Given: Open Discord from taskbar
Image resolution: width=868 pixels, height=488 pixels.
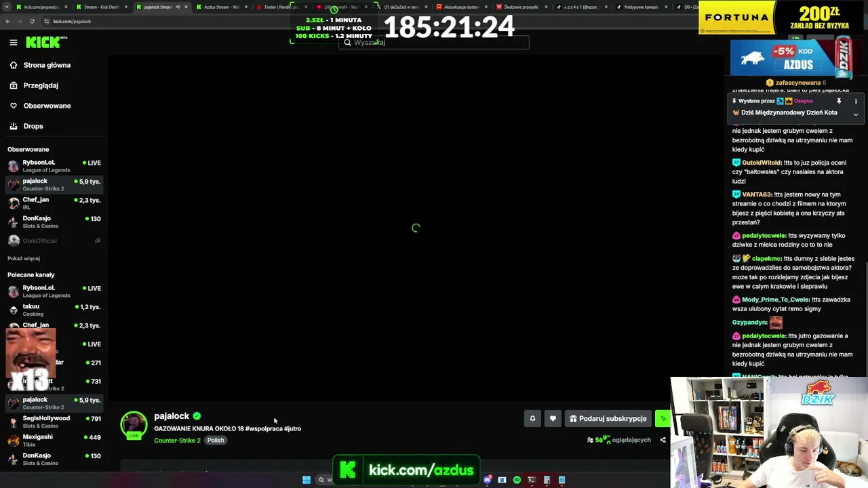Looking at the screenshot, I should (487, 480).
